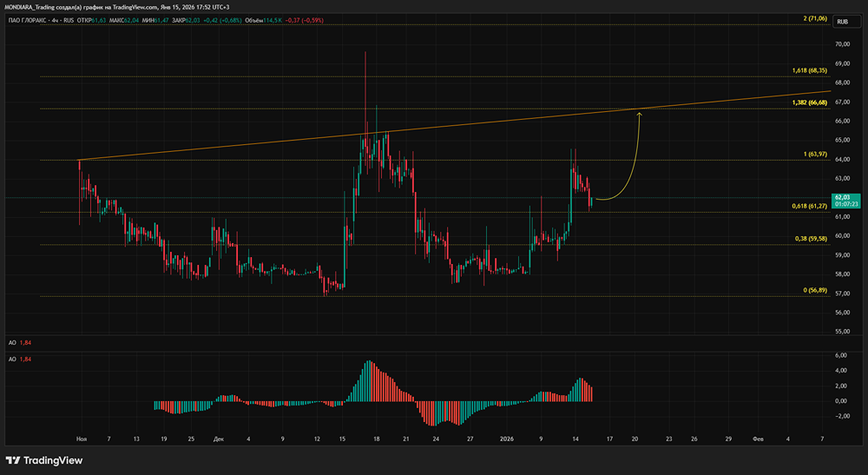Click the 65,00 price axis label
This screenshot has height=475, width=868.
click(x=842, y=140)
